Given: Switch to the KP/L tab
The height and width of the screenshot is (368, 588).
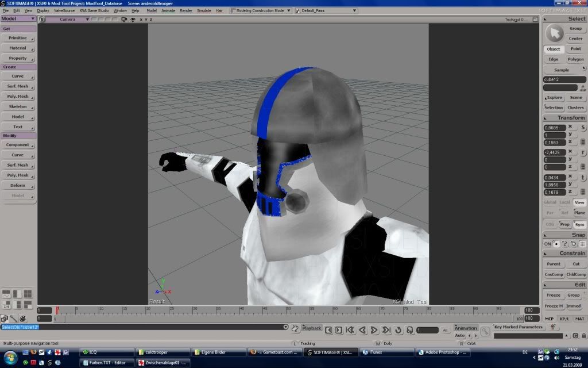Looking at the screenshot, I should [564, 319].
